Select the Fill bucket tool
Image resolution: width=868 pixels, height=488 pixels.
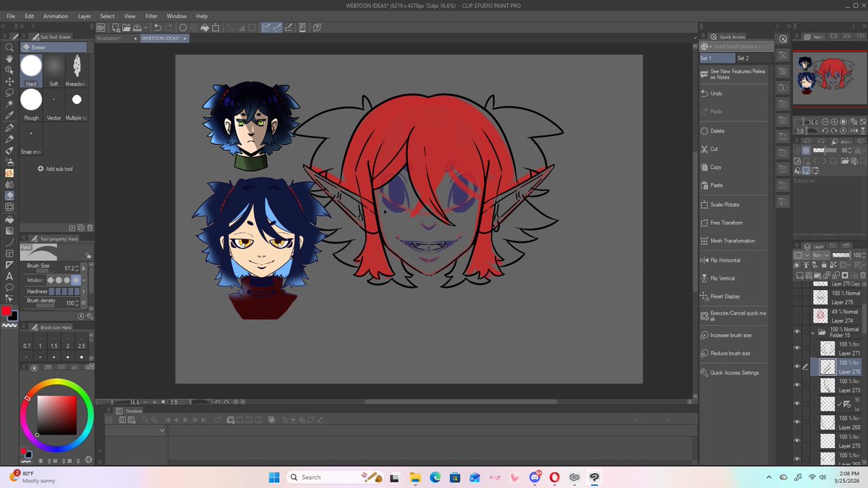9,219
